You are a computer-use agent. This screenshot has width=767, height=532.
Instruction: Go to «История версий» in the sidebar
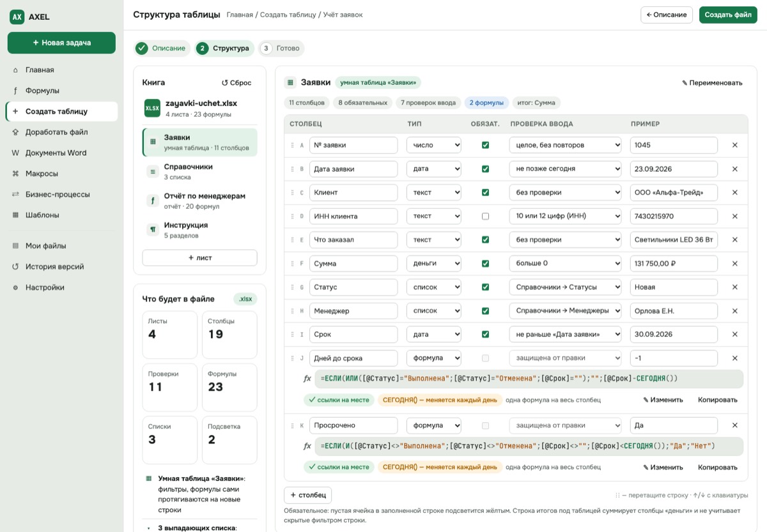click(61, 266)
